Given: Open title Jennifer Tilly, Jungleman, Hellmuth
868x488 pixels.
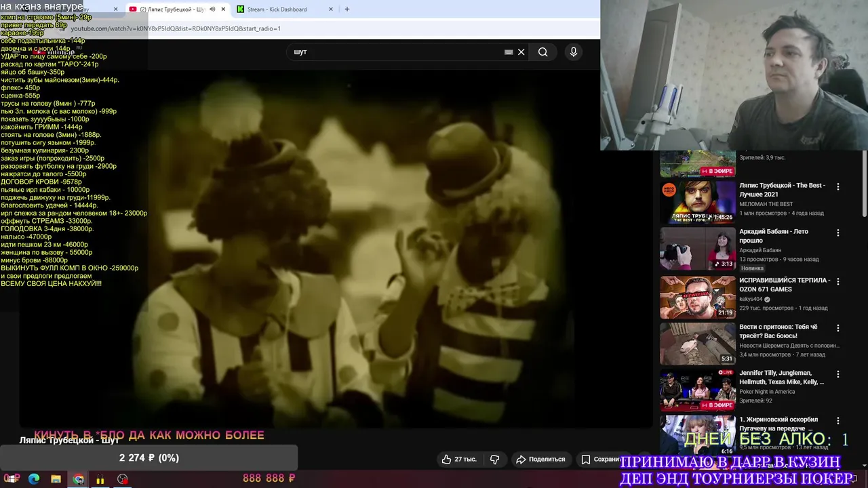Looking at the screenshot, I should [782, 378].
